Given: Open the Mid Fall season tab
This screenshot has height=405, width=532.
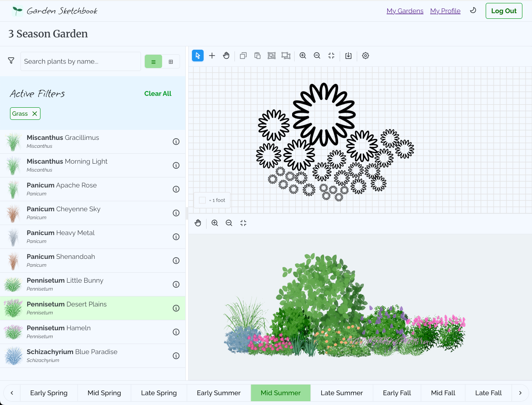Looking at the screenshot, I should (443, 393).
